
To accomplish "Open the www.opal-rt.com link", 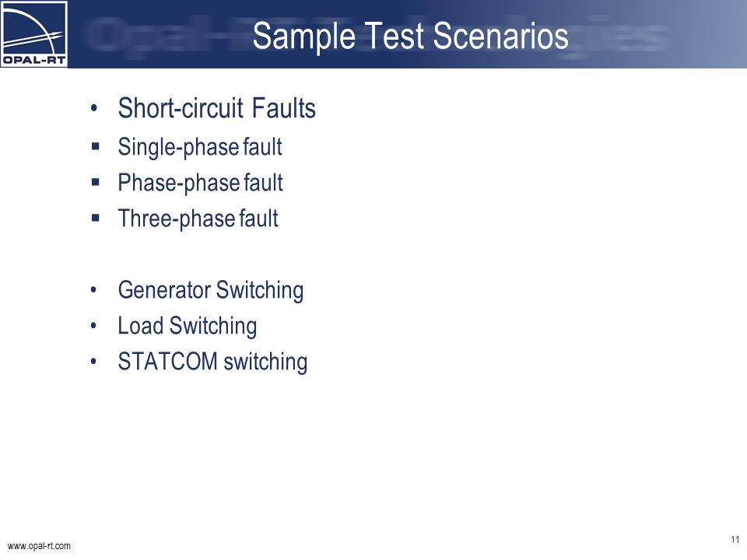I will tap(39, 546).
